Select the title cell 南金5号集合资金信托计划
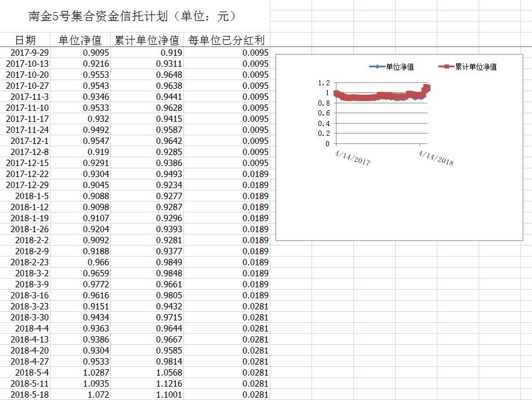This screenshot has height=400, width=532. coord(132,16)
